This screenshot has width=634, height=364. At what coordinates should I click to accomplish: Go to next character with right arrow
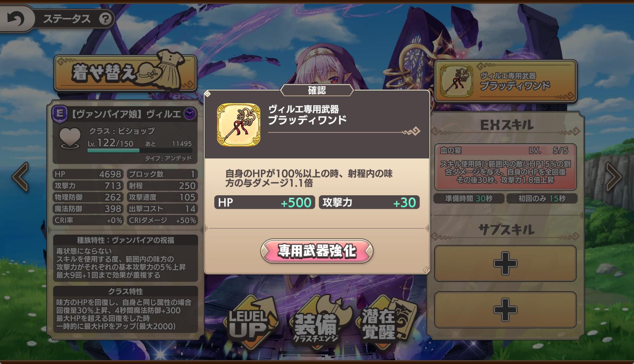click(614, 176)
